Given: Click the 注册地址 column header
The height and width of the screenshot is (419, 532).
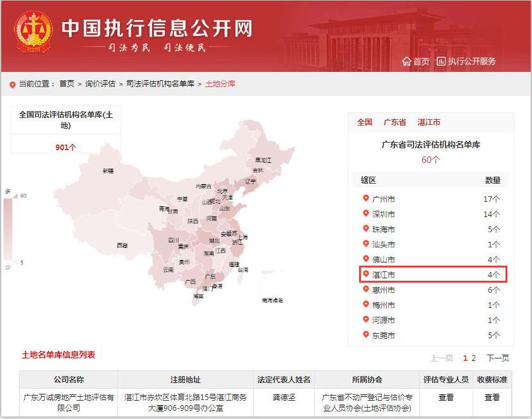Looking at the screenshot, I should pyautogui.click(x=186, y=380).
